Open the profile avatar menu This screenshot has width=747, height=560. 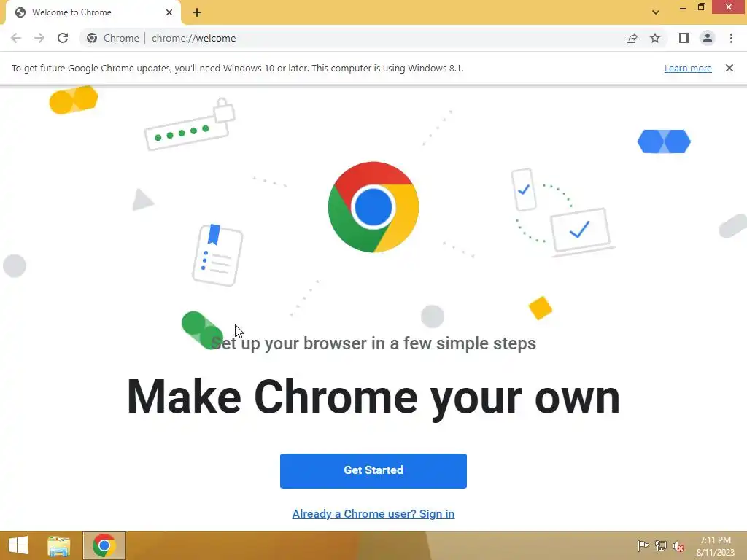click(708, 38)
